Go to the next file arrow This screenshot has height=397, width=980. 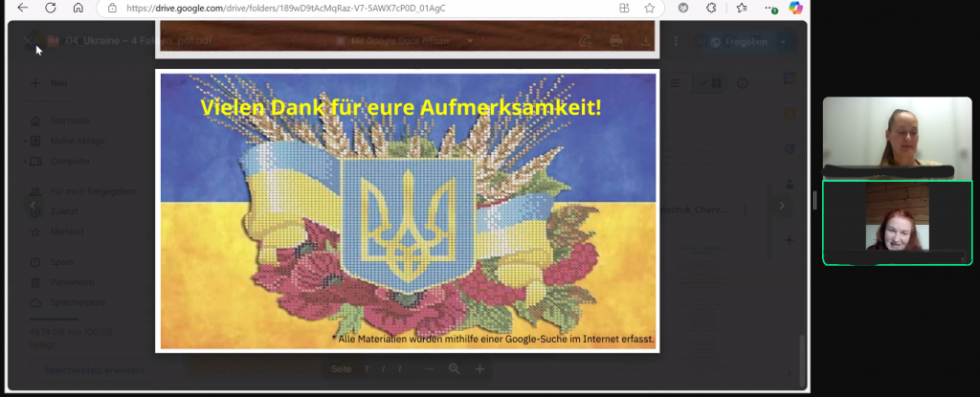[781, 206]
